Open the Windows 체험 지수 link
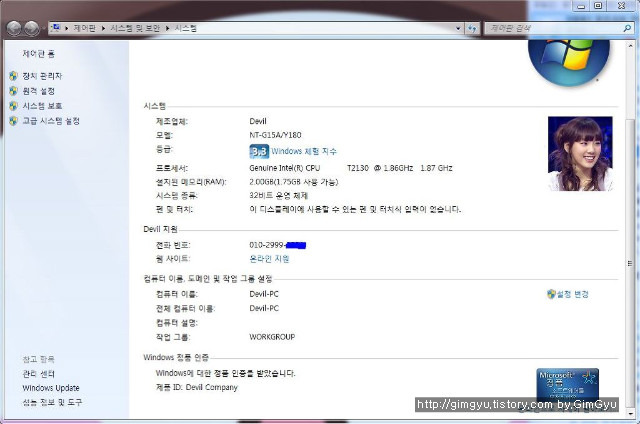Screen dimensions: 640x424 pyautogui.click(x=304, y=151)
